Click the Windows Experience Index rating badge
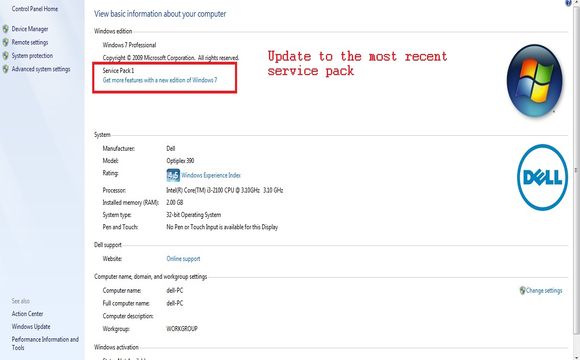The width and height of the screenshot is (580, 360). click(x=173, y=175)
